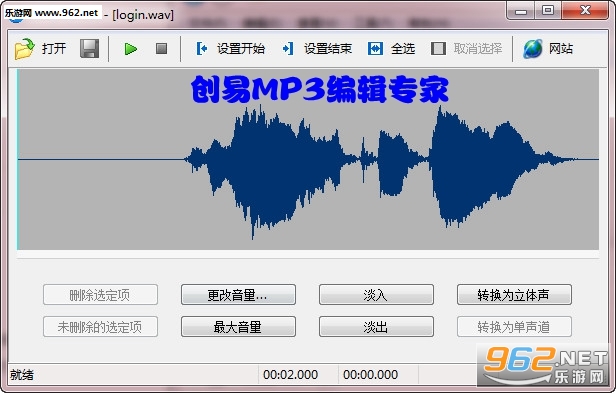Screen dimensions: 616x393
Task: Open the 网站 globe icon
Action: (x=533, y=49)
